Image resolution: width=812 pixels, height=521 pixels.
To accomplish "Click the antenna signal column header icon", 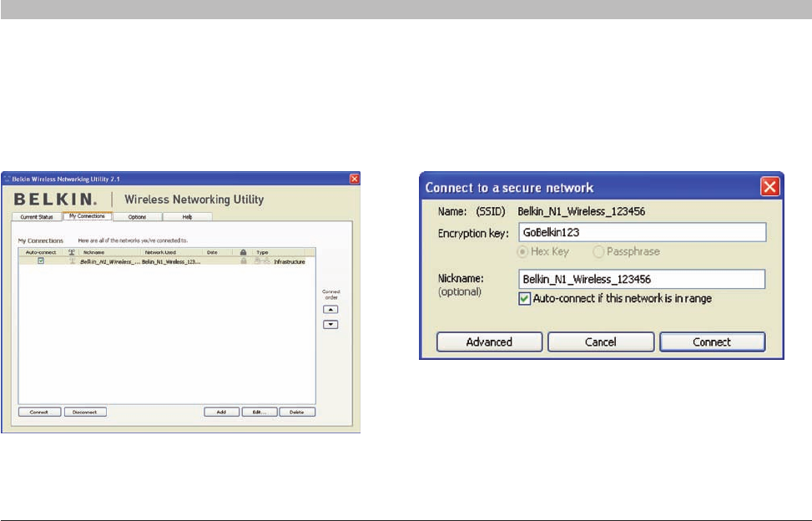I will point(72,252).
